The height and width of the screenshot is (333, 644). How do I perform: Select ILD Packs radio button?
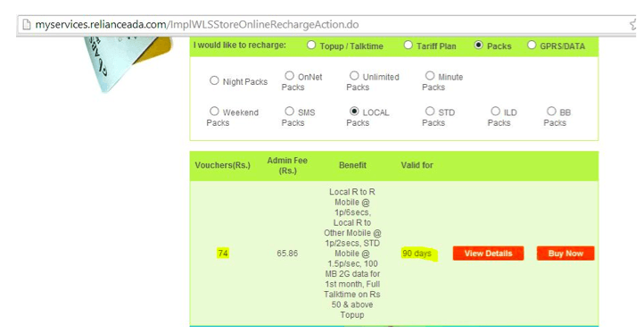point(496,111)
